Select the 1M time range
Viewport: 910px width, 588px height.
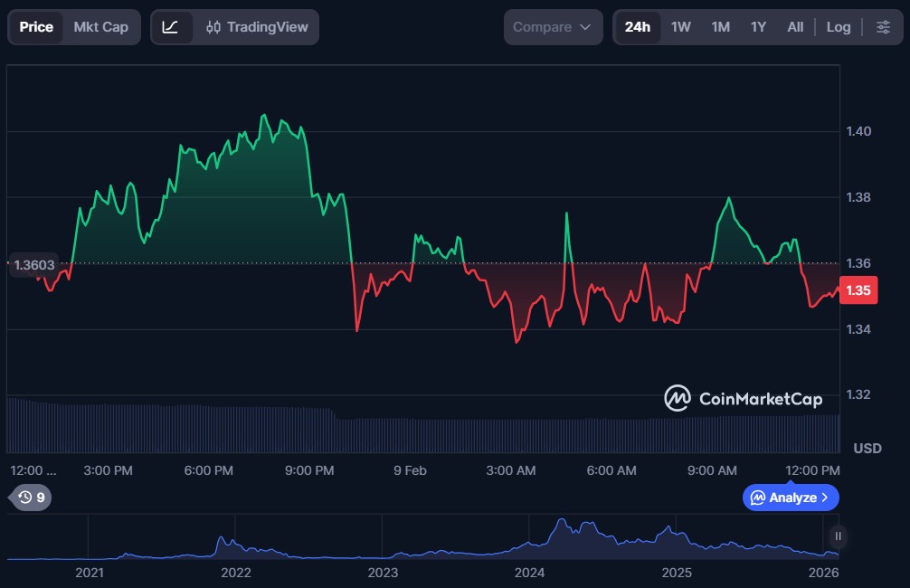coord(720,27)
